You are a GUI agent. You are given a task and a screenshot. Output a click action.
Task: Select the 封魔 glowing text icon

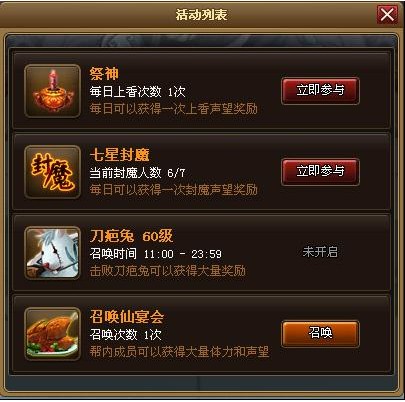tap(53, 172)
